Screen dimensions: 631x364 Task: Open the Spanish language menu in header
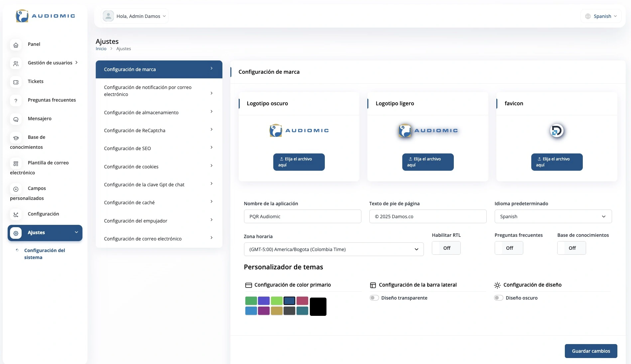[601, 16]
